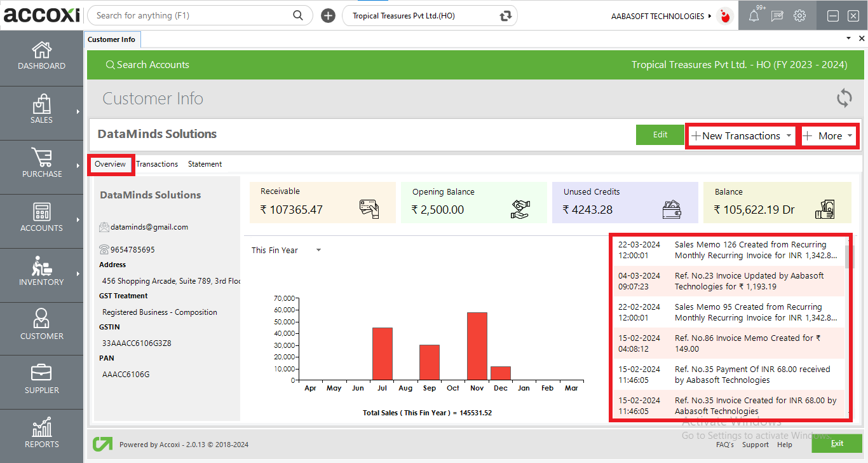
Task: Open the Inventory section
Action: click(x=41, y=273)
